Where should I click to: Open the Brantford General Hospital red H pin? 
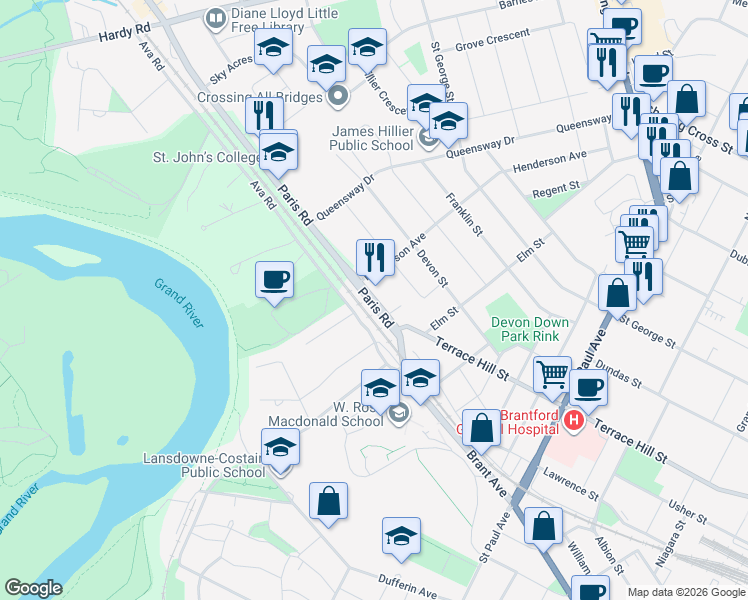574,421
